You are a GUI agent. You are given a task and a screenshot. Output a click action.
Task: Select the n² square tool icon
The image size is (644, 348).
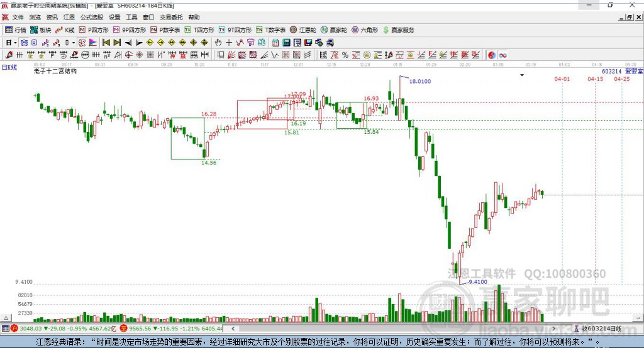[x=107, y=55]
